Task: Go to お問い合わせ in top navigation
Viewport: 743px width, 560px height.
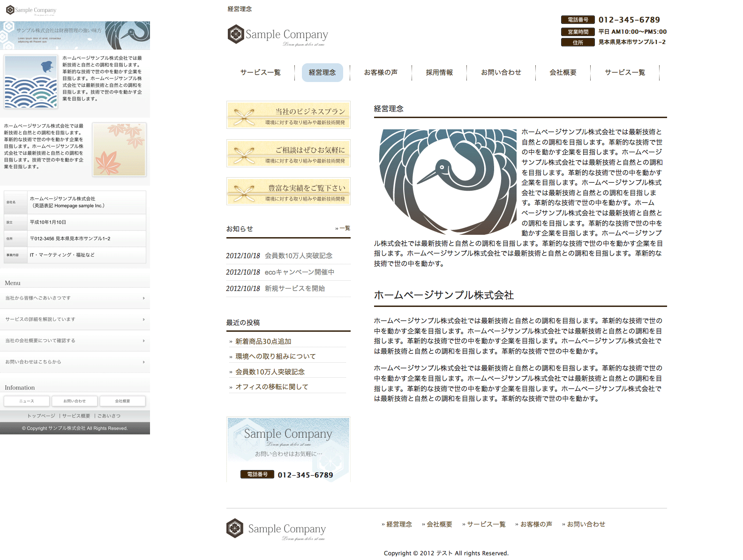Action: 501,73
